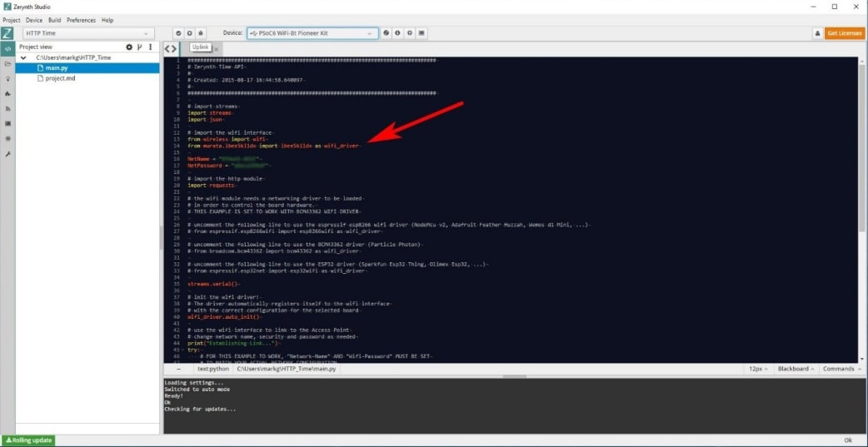This screenshot has height=447, width=868.
Task: Open the Project menu
Action: coord(12,20)
